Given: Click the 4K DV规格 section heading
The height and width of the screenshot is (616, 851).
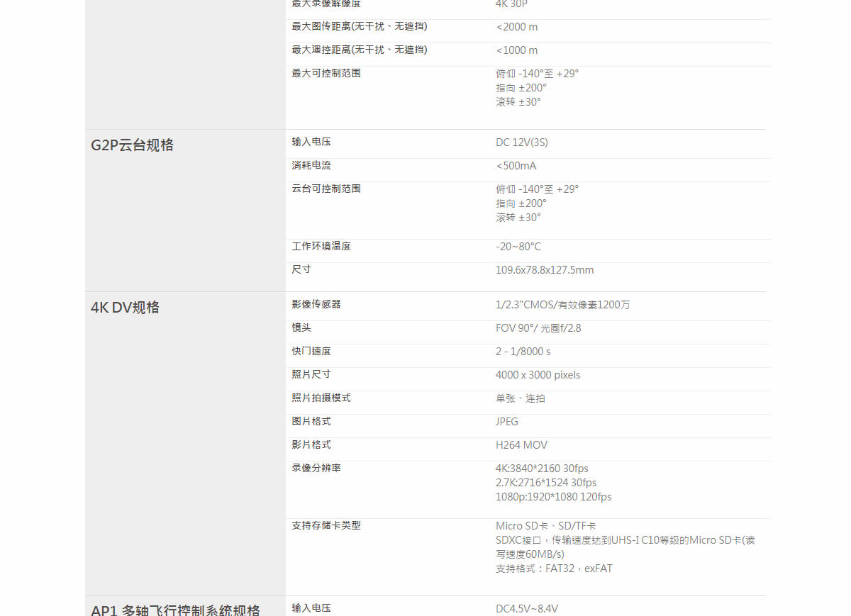Looking at the screenshot, I should coord(125,308).
